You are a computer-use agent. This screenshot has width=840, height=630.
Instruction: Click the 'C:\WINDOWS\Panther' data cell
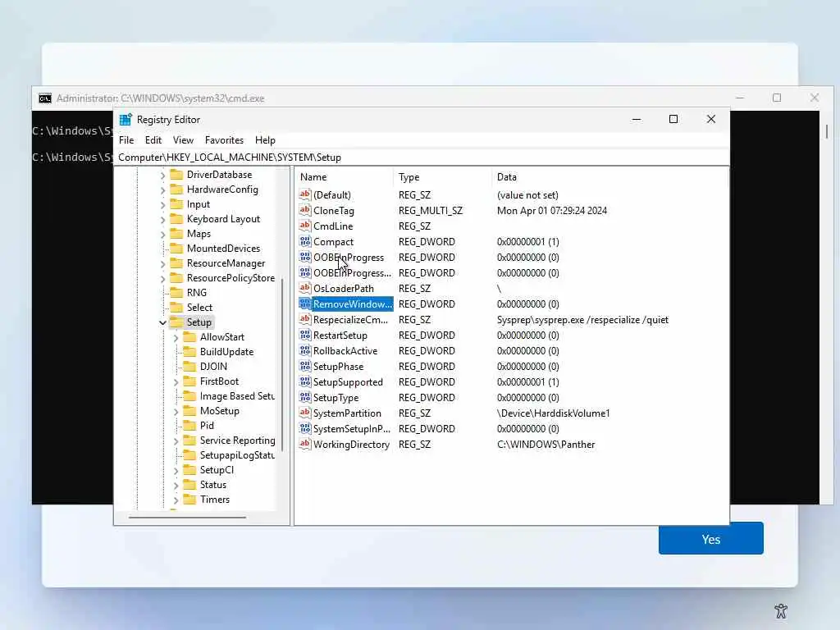pos(546,444)
